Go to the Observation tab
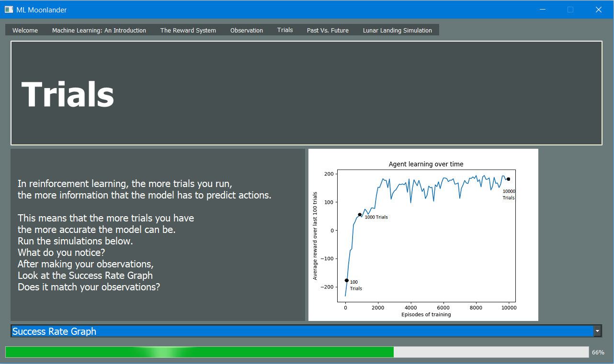The width and height of the screenshot is (614, 364). [247, 30]
